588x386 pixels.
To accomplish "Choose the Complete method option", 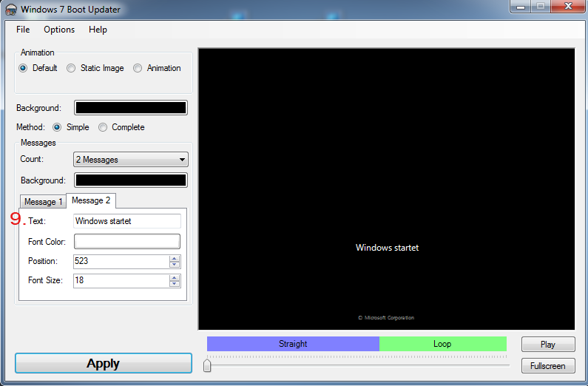I will tap(102, 127).
